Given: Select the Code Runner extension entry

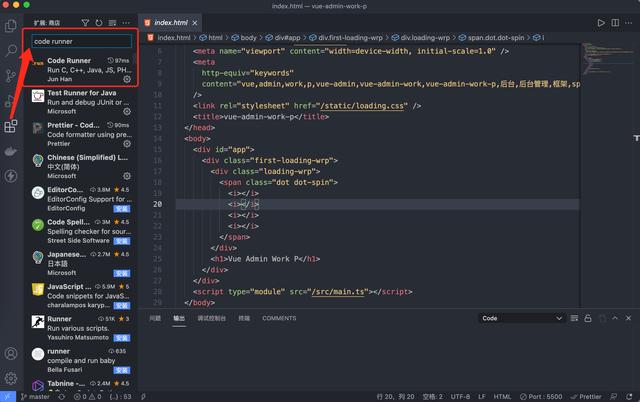Looking at the screenshot, I should click(x=81, y=69).
